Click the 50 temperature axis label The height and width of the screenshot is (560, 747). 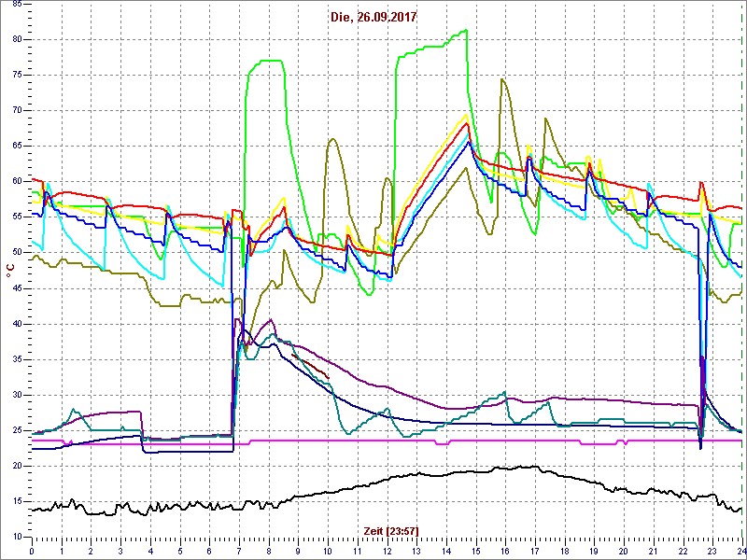(17, 253)
